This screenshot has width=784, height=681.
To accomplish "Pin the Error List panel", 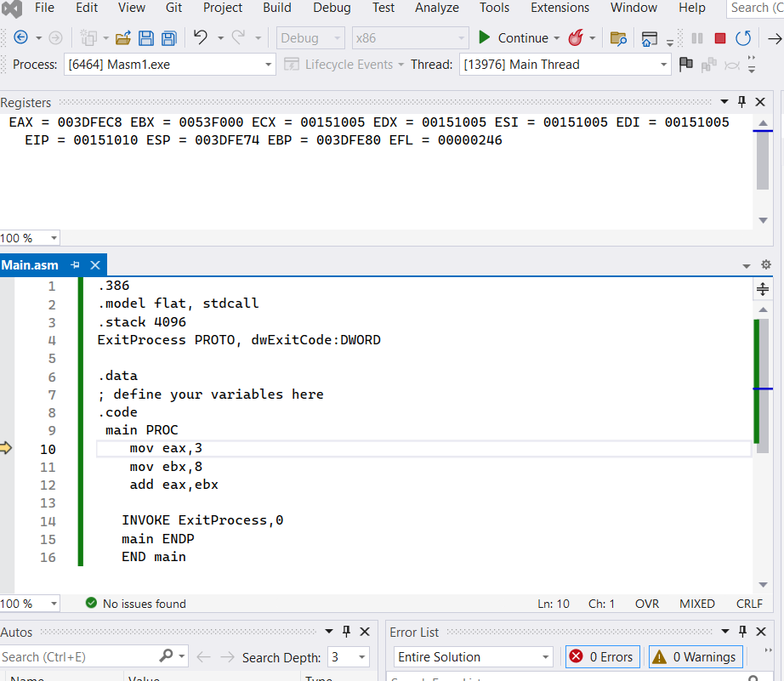I will (x=742, y=632).
